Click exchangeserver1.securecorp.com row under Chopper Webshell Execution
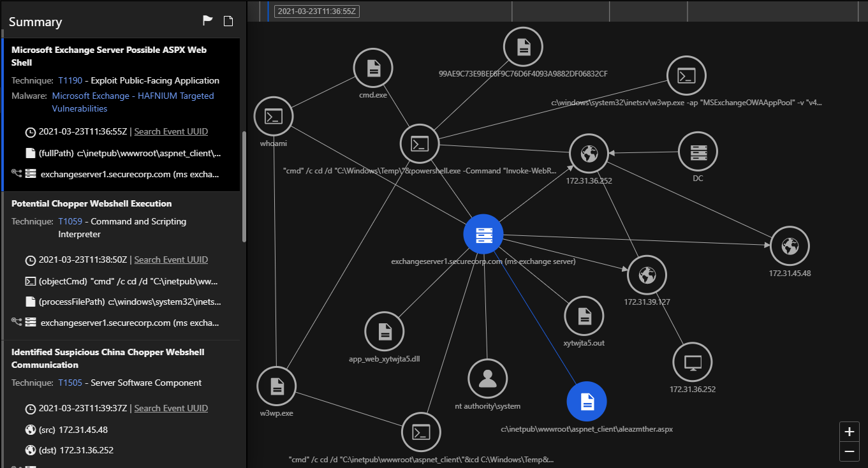 pos(115,323)
